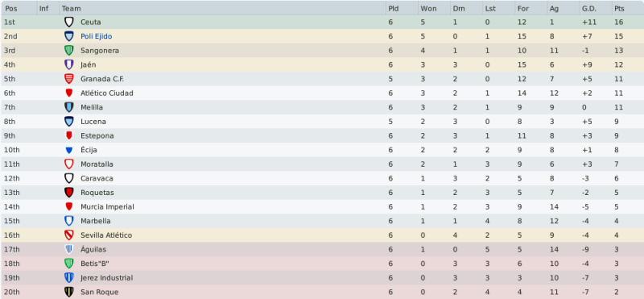Open the Melilla team name link
The image size is (644, 299).
click(92, 107)
